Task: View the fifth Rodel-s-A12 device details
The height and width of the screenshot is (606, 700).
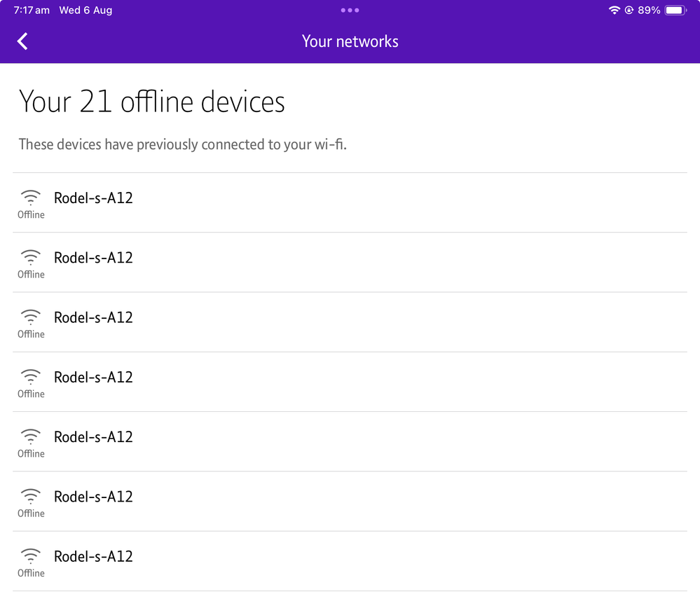Action: pos(93,437)
